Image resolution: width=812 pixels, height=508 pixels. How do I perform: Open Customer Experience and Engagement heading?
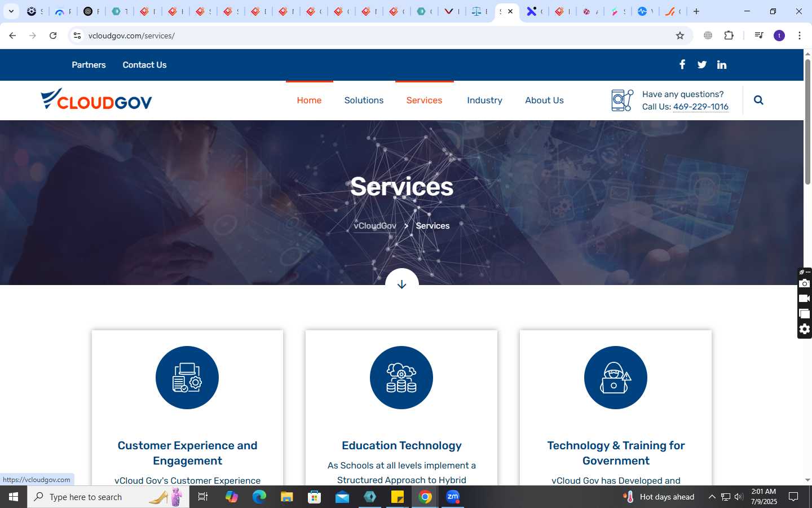[x=187, y=453]
